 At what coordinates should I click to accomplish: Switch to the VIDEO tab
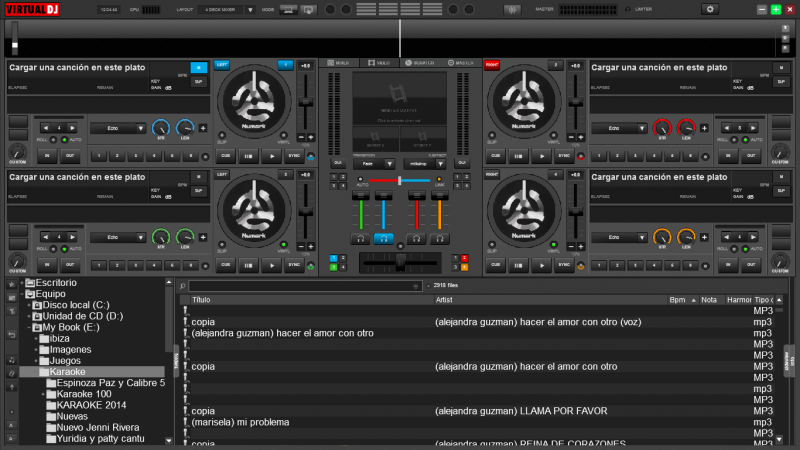(380, 63)
